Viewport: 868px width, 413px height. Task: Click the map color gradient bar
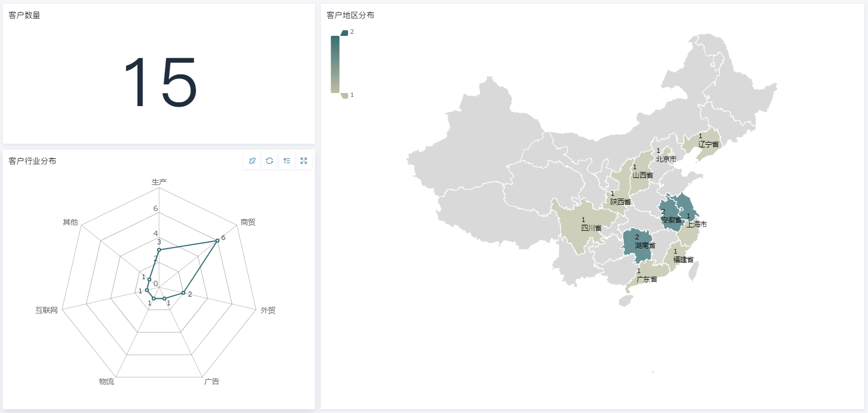pos(335,64)
